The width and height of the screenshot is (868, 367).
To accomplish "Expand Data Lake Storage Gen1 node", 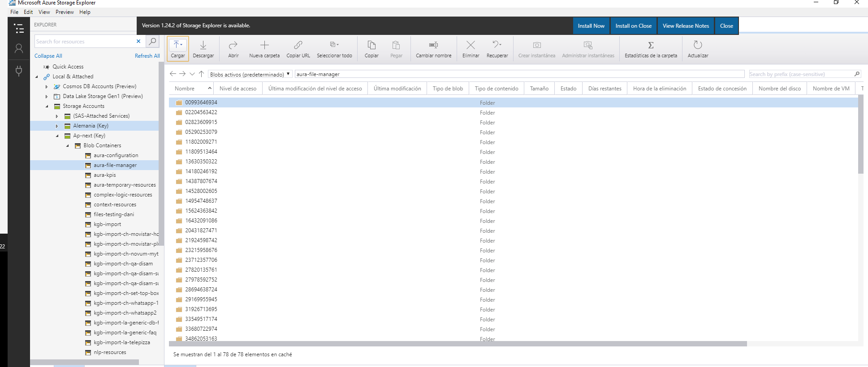I will point(47,96).
